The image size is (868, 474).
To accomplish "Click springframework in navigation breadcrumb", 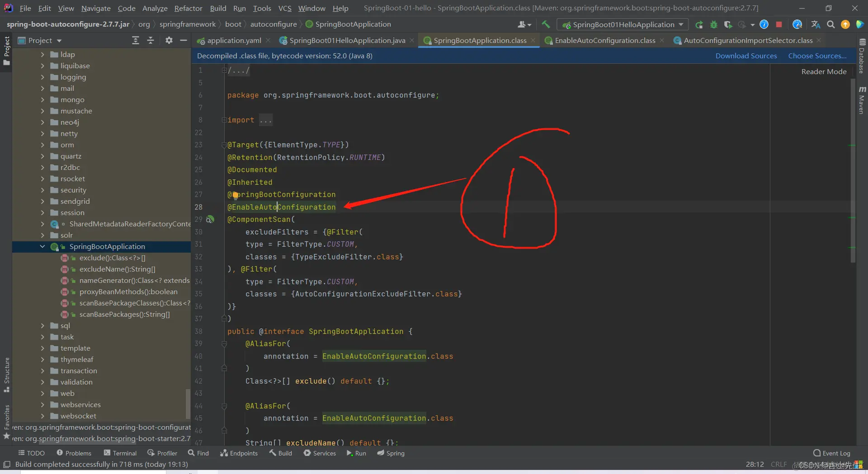I will point(187,24).
